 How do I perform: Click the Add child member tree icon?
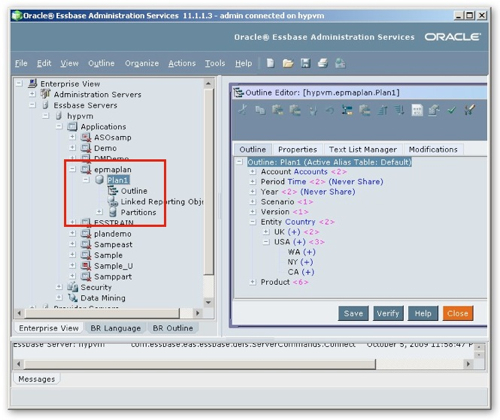tap(347, 110)
